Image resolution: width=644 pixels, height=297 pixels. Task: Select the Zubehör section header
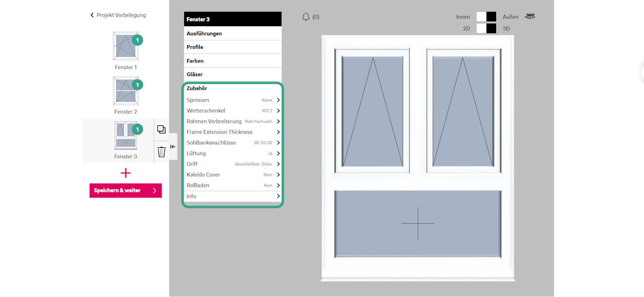click(x=232, y=88)
